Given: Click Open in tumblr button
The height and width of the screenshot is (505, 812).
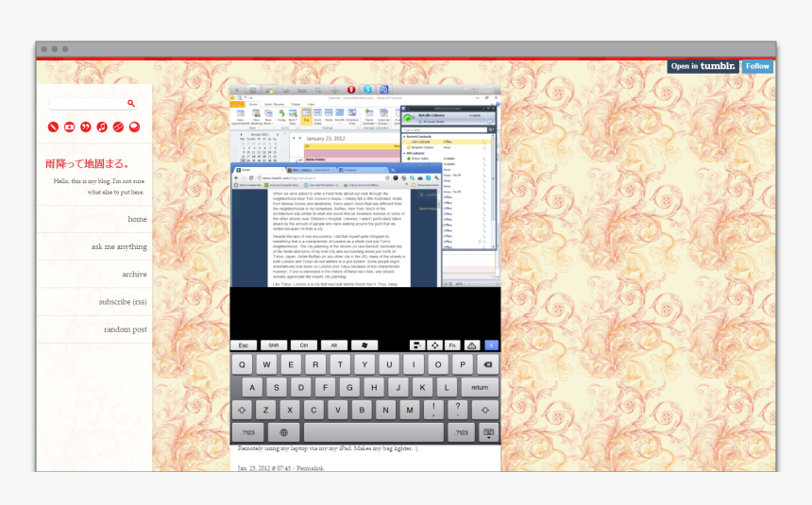Looking at the screenshot, I should tap(702, 66).
